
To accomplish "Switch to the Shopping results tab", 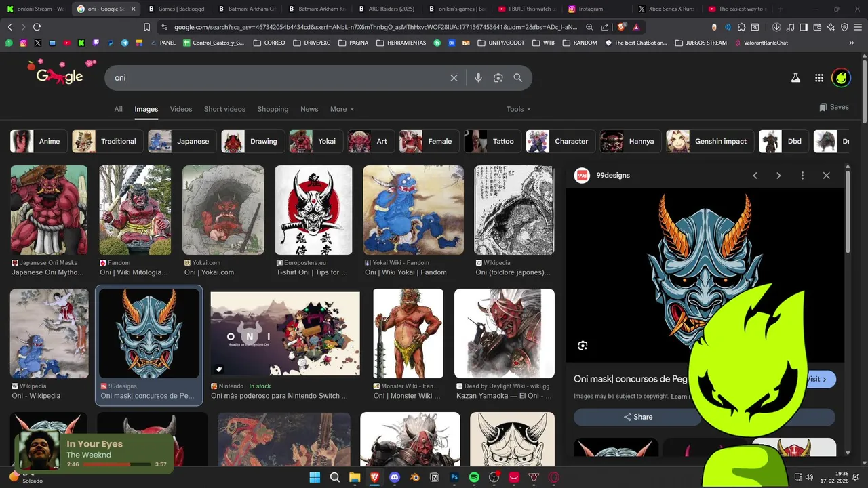I will click(x=273, y=109).
